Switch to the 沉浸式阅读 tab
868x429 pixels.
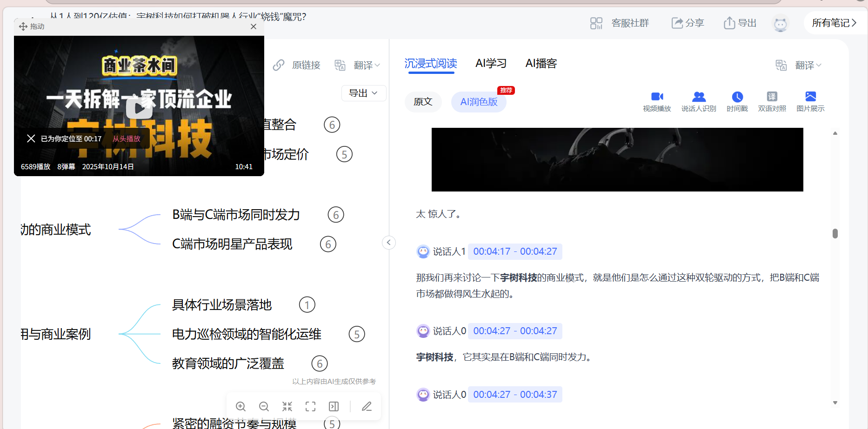[x=430, y=64]
